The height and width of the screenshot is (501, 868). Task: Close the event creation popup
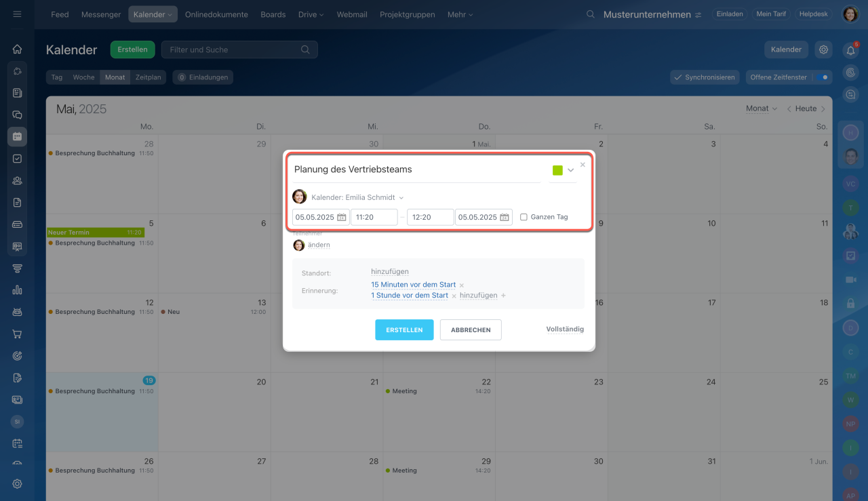583,165
